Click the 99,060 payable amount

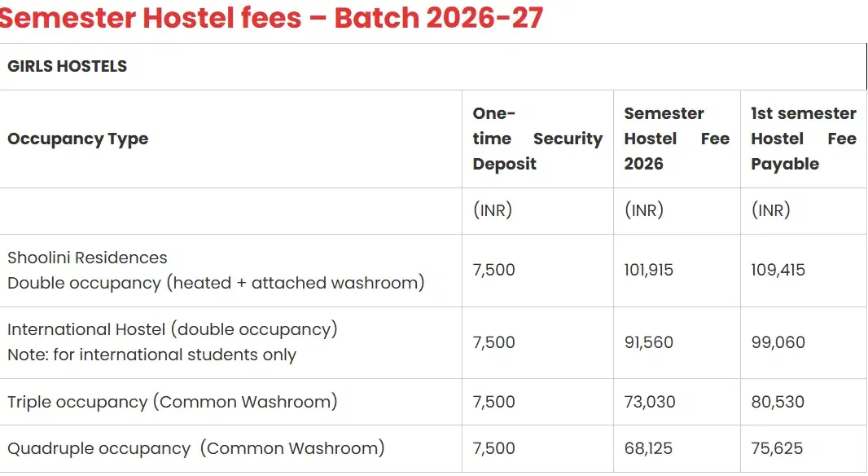pos(778,342)
